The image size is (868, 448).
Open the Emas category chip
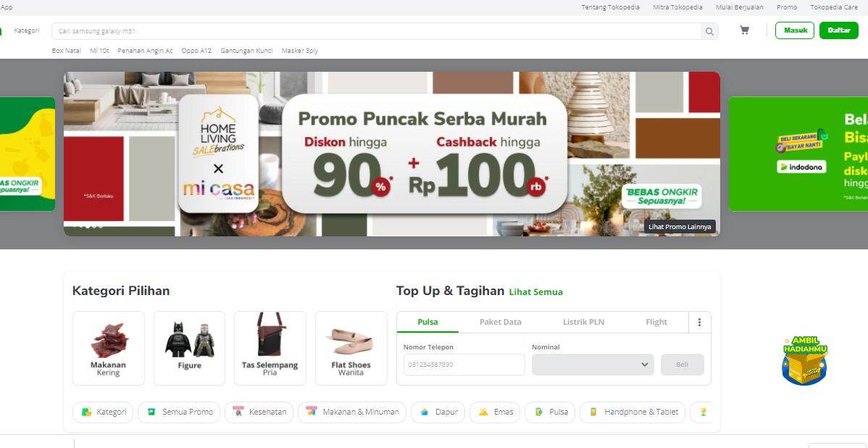click(495, 412)
